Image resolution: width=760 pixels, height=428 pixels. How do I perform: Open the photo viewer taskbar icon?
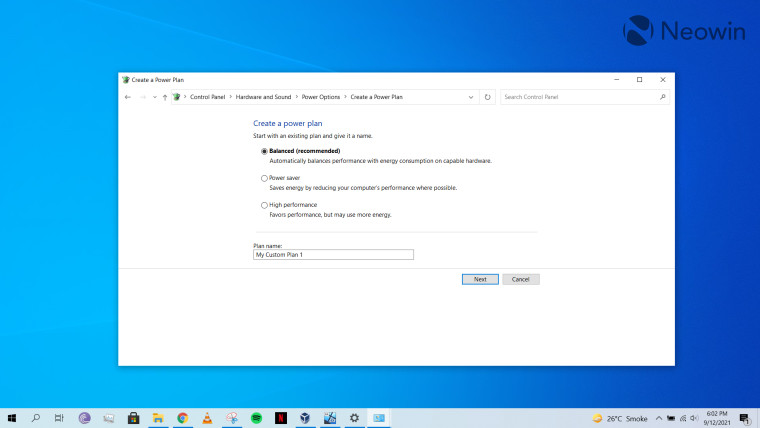tap(109, 418)
